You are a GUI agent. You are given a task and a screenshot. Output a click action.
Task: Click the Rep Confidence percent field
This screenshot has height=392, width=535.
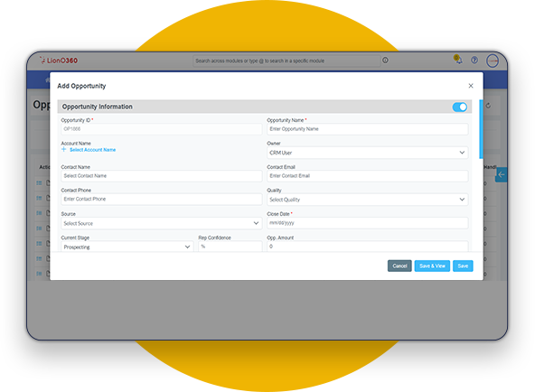pos(230,247)
